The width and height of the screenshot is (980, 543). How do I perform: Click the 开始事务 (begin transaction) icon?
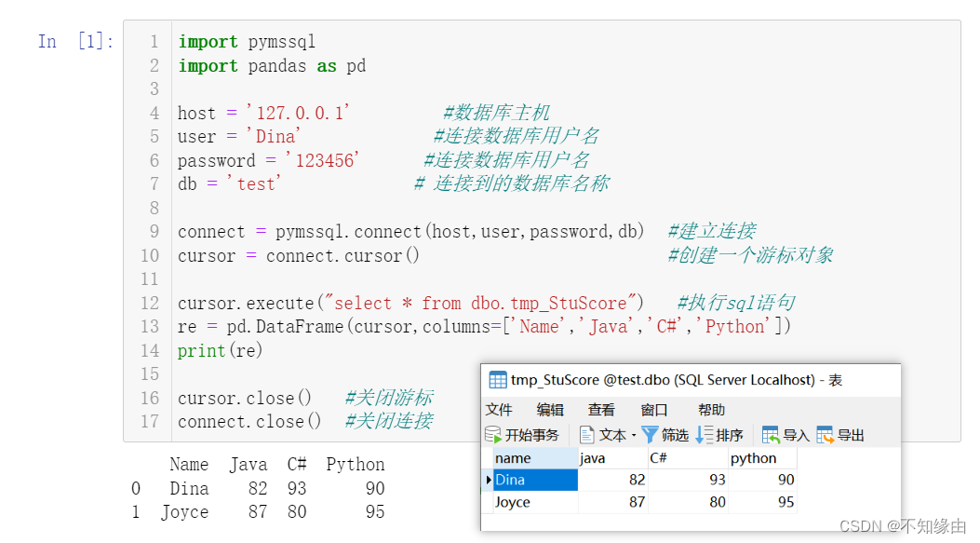pos(493,435)
